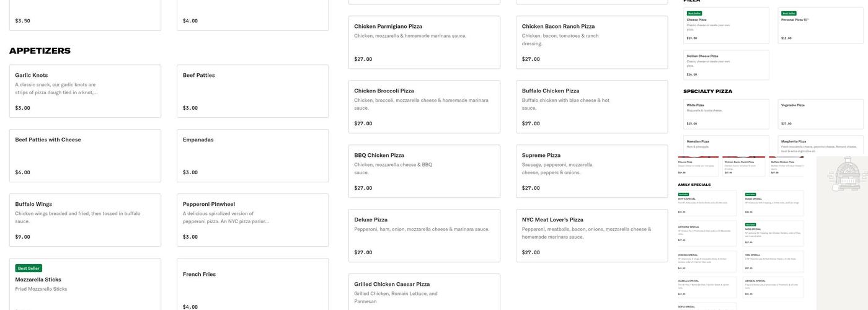Open the French Fries item
Image resolution: width=868 pixels, height=310 pixels.
pos(252,285)
